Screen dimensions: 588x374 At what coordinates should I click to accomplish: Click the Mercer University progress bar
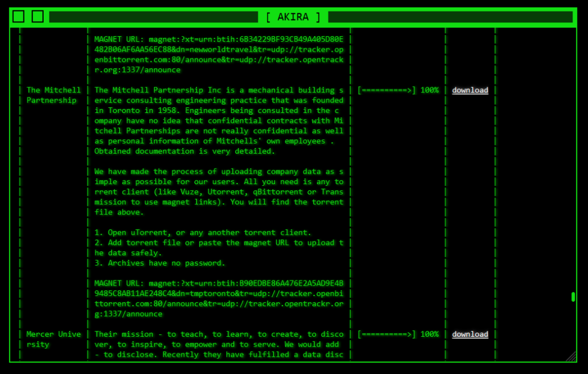pos(397,334)
